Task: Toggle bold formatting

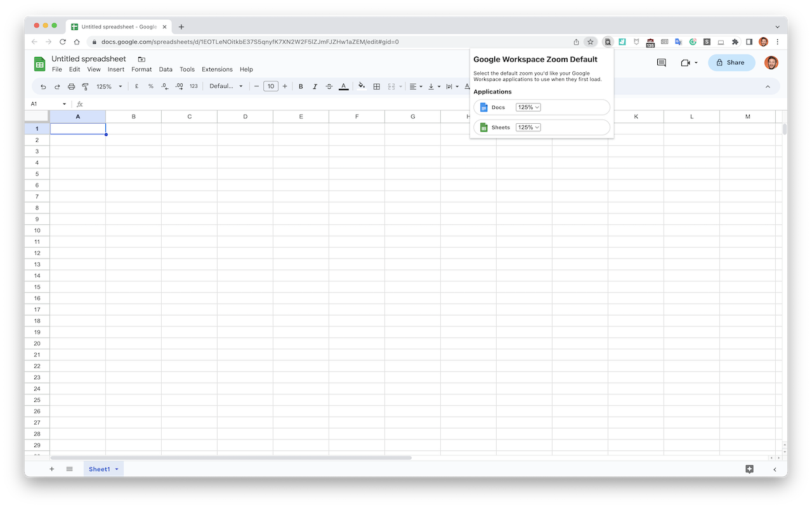Action: pyautogui.click(x=301, y=86)
